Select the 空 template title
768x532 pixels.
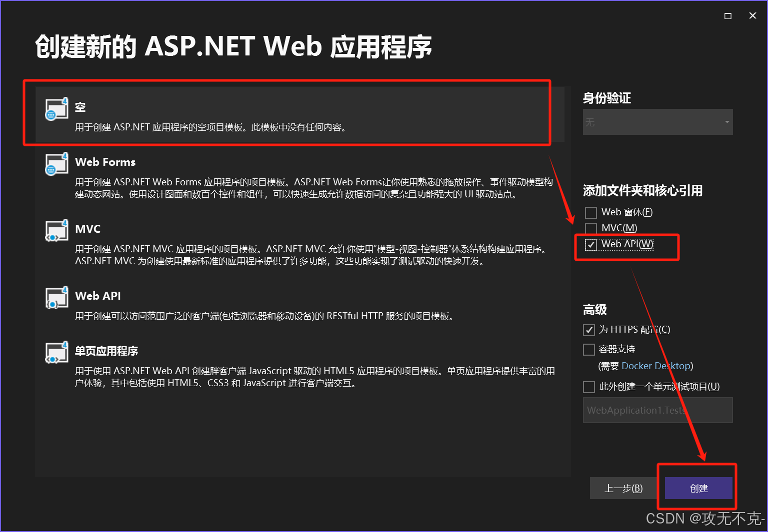tap(80, 107)
